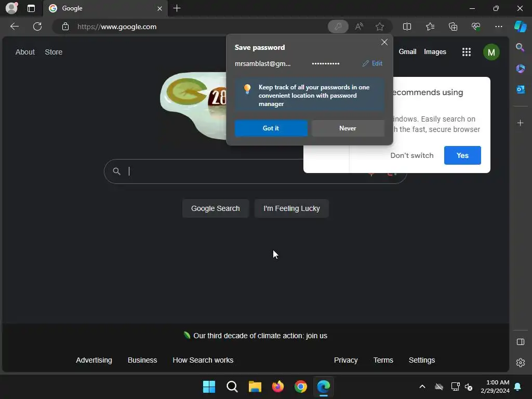Open a new tab
Image resolution: width=532 pixels, height=399 pixels.
[x=177, y=8]
